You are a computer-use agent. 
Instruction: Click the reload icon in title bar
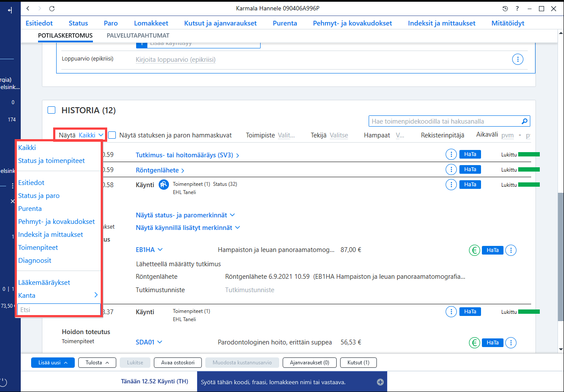pyautogui.click(x=52, y=9)
